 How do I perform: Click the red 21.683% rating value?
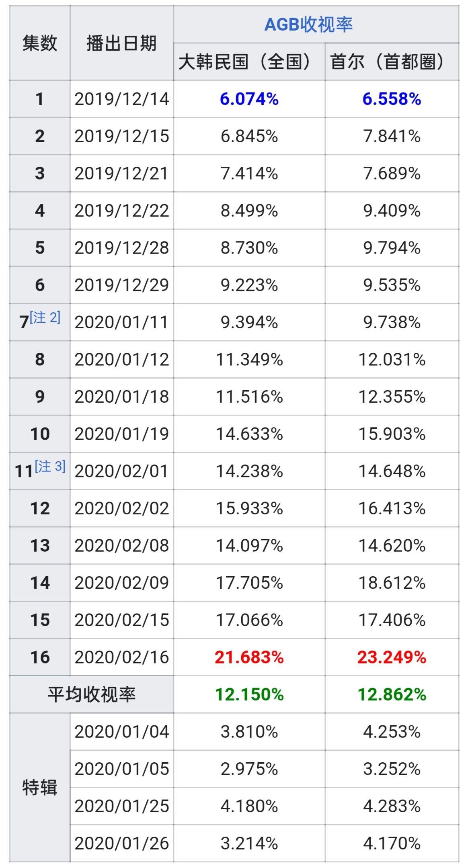(249, 657)
